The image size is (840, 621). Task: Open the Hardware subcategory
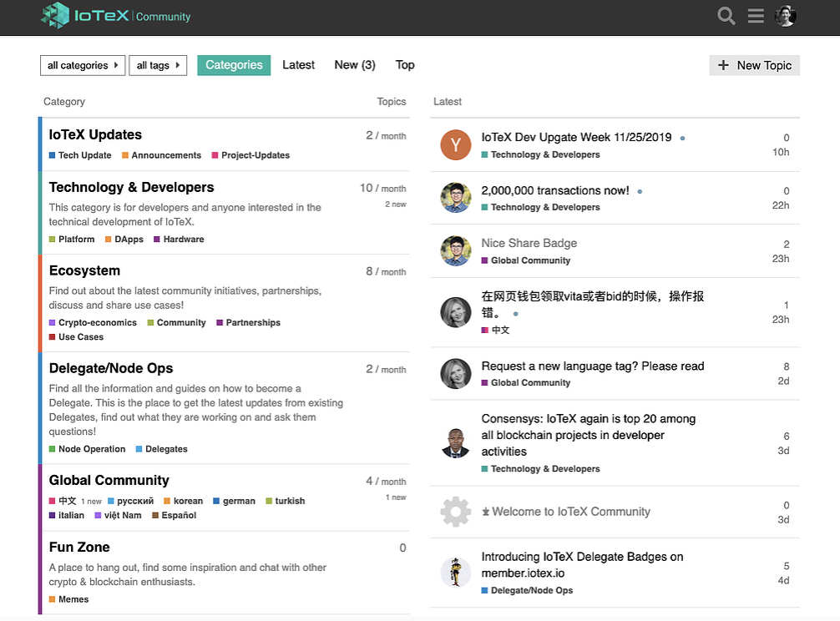point(179,240)
